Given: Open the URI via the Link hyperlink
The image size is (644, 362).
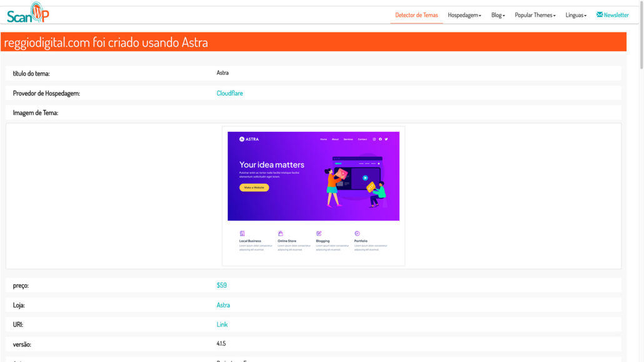Looking at the screenshot, I should coord(220,324).
